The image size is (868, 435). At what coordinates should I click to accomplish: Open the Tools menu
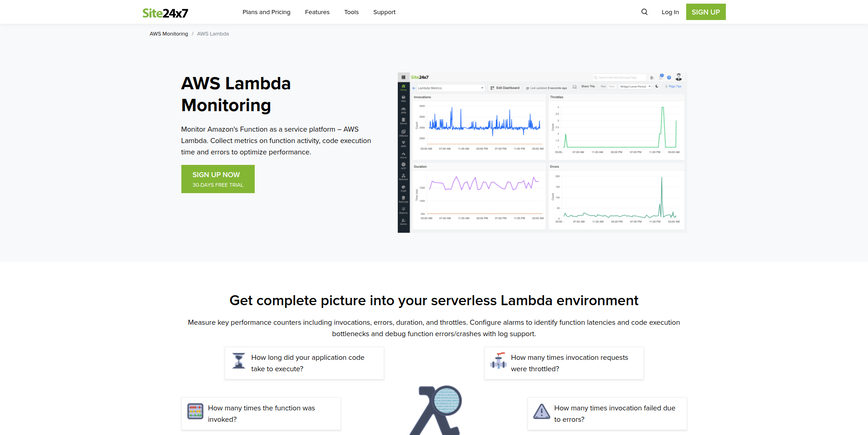pos(352,12)
